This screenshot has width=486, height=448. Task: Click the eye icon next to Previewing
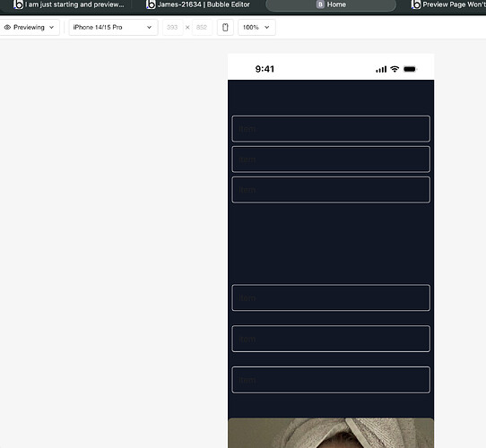7,27
